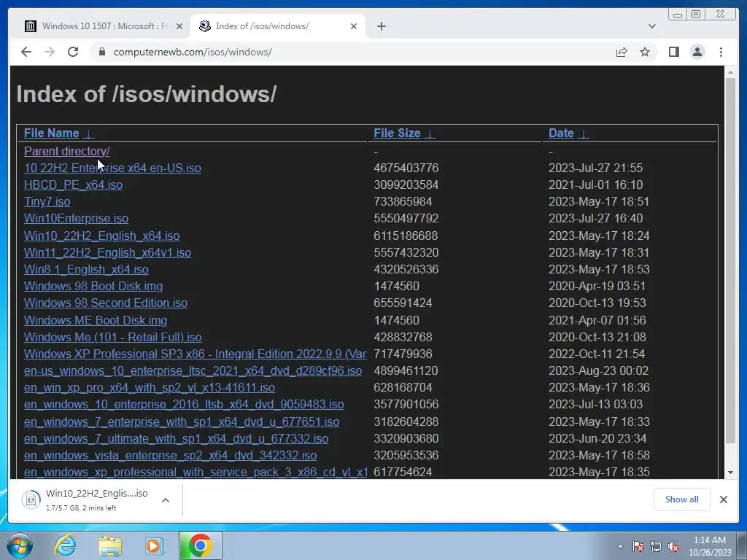Open network status tray icon
The height and width of the screenshot is (560, 747).
coord(656,547)
